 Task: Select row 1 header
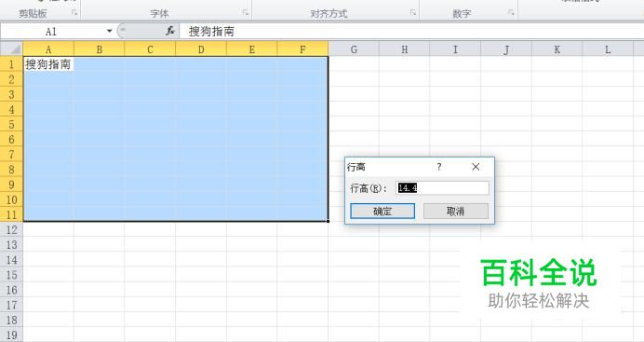click(11, 64)
